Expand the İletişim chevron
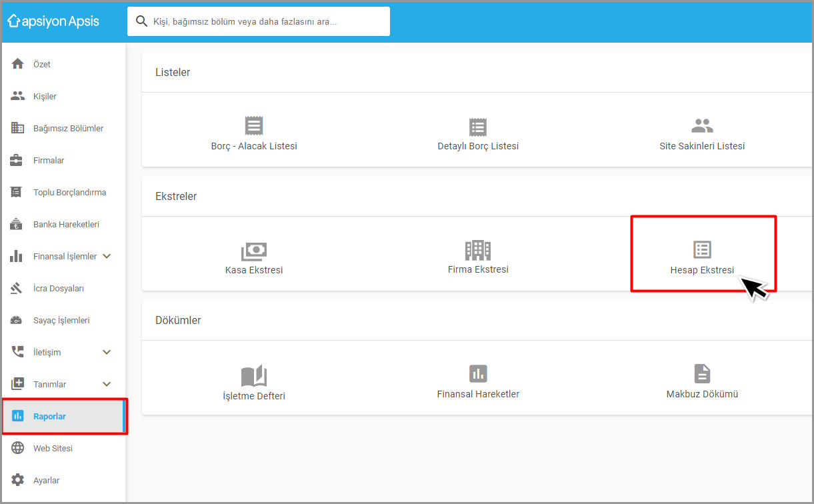The height and width of the screenshot is (504, 814). (107, 352)
